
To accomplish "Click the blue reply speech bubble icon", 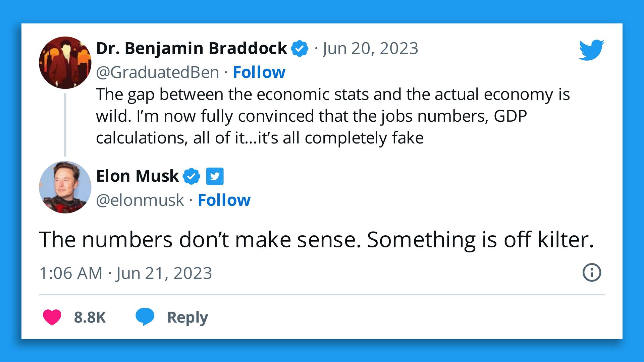I will [145, 316].
